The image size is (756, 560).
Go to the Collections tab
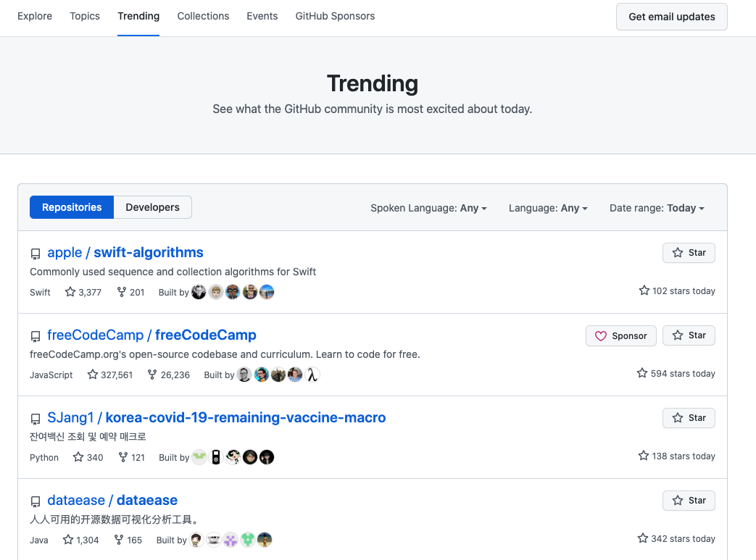203,16
